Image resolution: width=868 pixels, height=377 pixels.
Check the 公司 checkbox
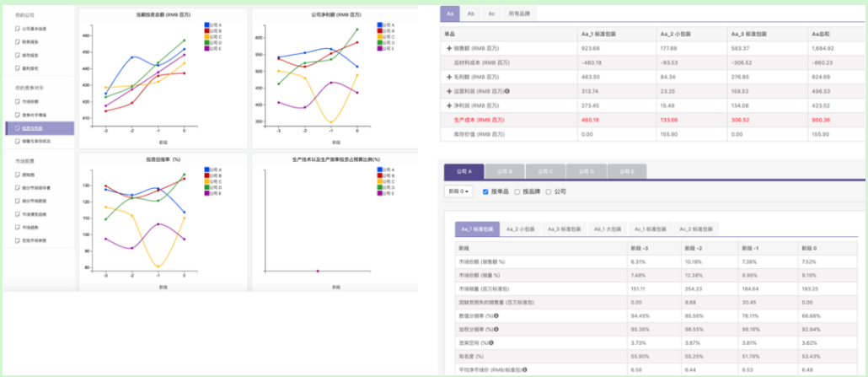click(548, 191)
